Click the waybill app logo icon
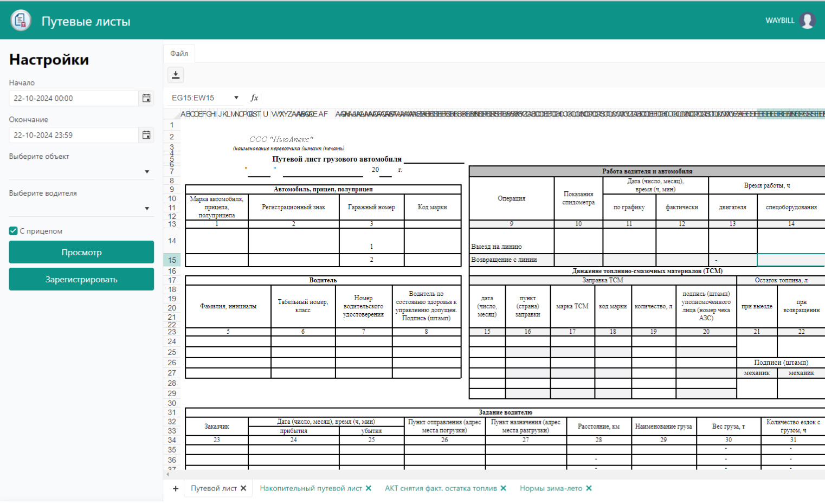Screen dimensions: 825x504 pos(21,21)
